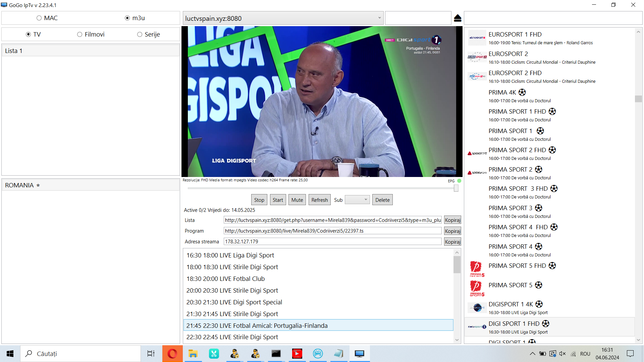
Task: Select EPG entry 'LIVE Digi Sport Special'
Action: click(318, 302)
